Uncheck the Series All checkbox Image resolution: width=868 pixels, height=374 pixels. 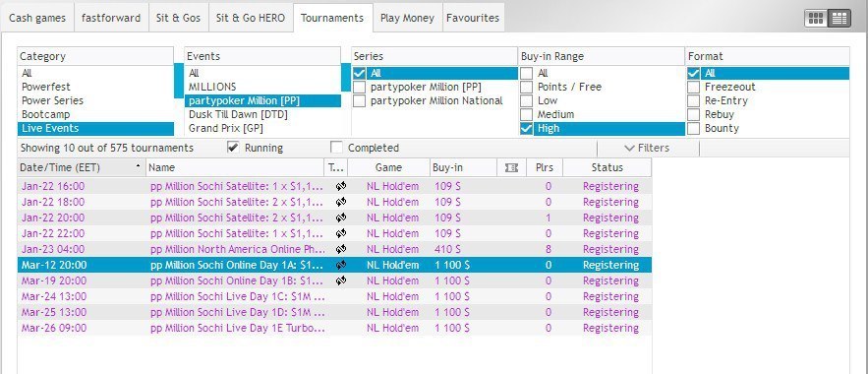(359, 73)
